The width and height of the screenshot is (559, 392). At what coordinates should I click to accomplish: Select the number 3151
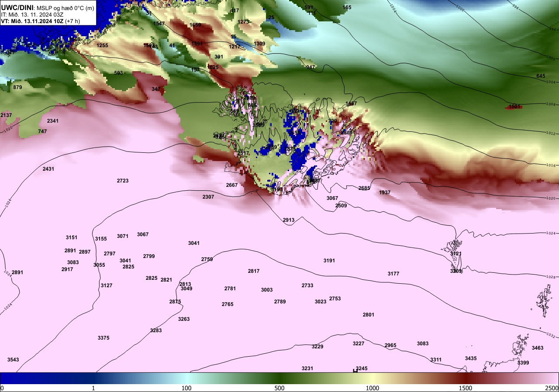pos(72,237)
